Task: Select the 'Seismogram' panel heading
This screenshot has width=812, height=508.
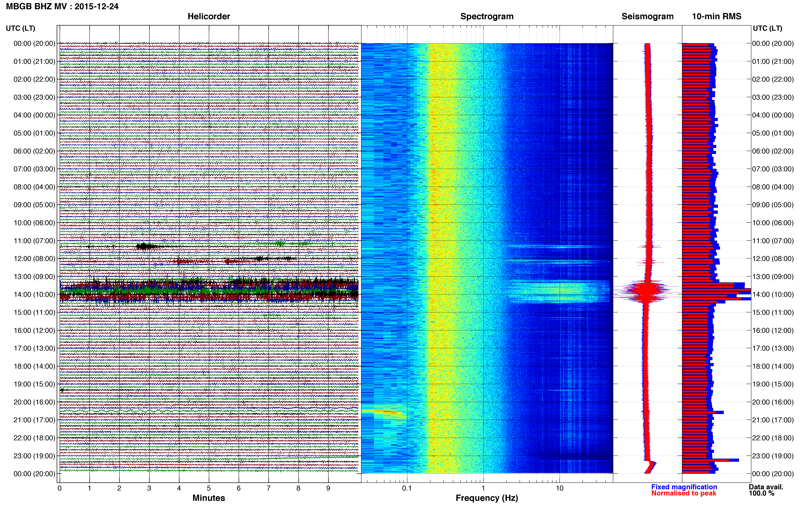Action: pos(648,16)
